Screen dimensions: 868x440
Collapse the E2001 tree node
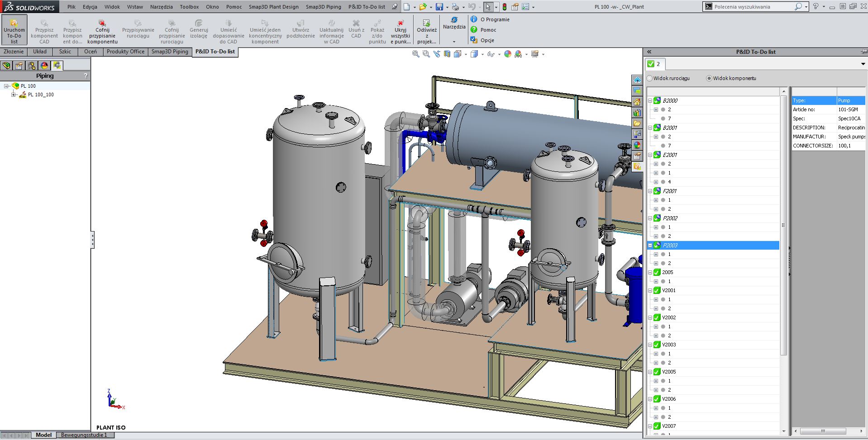tap(650, 155)
